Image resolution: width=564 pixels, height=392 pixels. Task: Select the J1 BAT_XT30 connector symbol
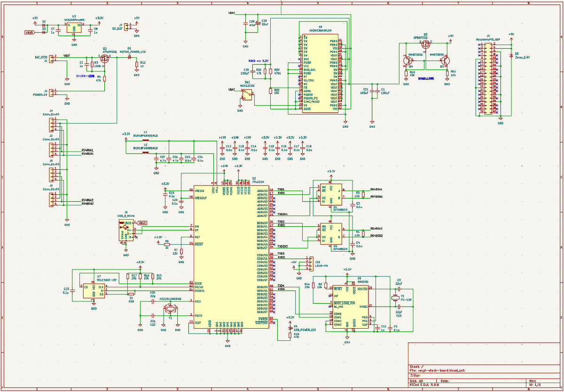(52, 58)
